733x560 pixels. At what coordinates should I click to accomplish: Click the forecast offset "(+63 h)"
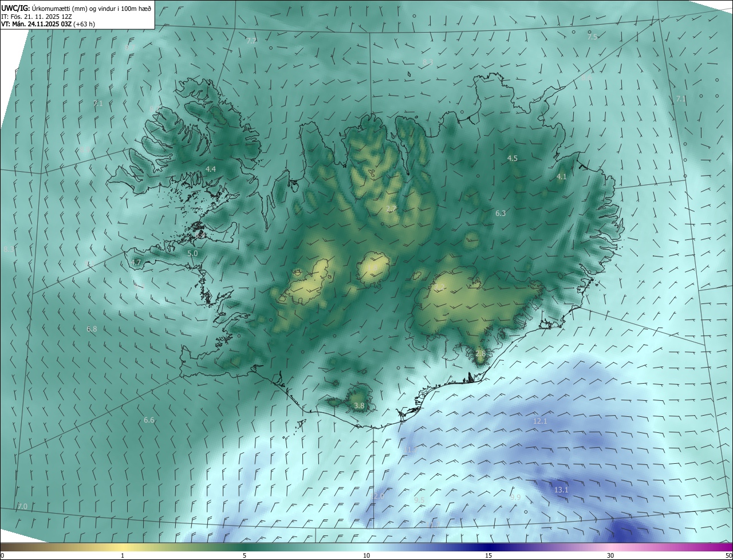click(x=84, y=24)
